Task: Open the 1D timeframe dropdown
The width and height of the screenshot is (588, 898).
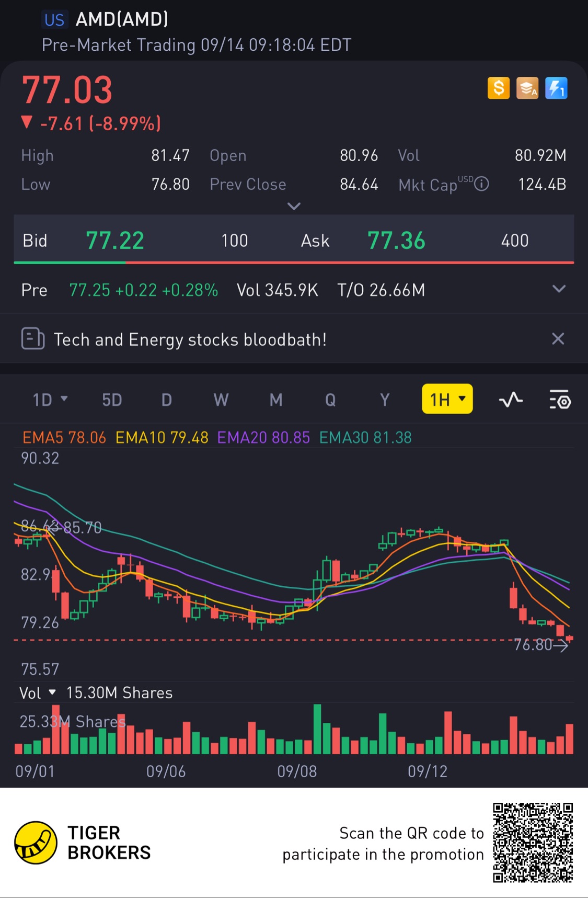Action: [x=50, y=400]
